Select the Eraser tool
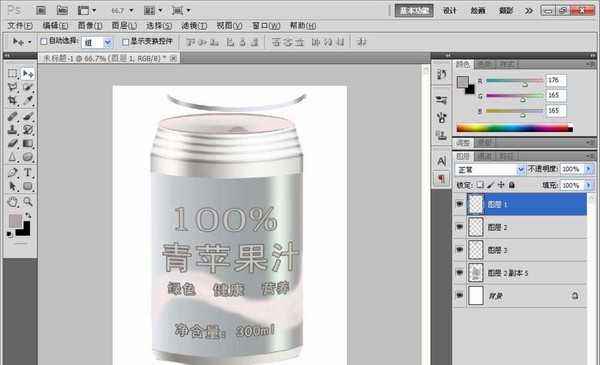Image resolution: width=600 pixels, height=365 pixels. 13,143
